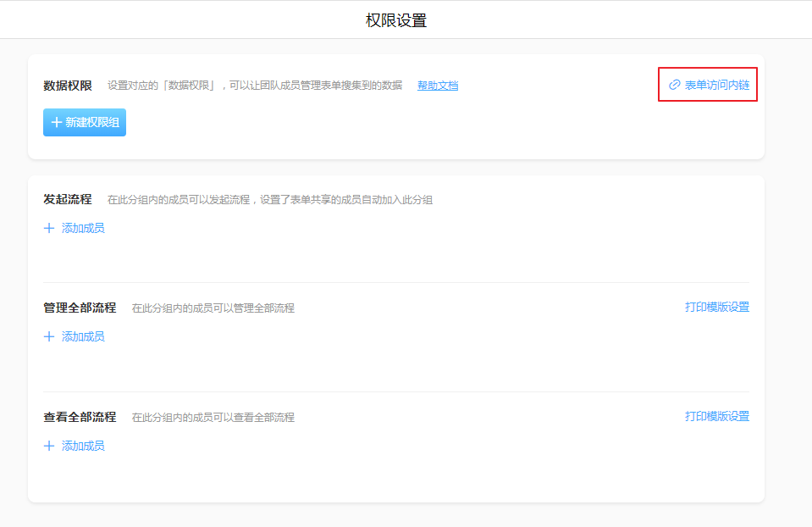The height and width of the screenshot is (527, 812).
Task: Click the chain link icon beside 表单访问内链
Action: pos(675,85)
